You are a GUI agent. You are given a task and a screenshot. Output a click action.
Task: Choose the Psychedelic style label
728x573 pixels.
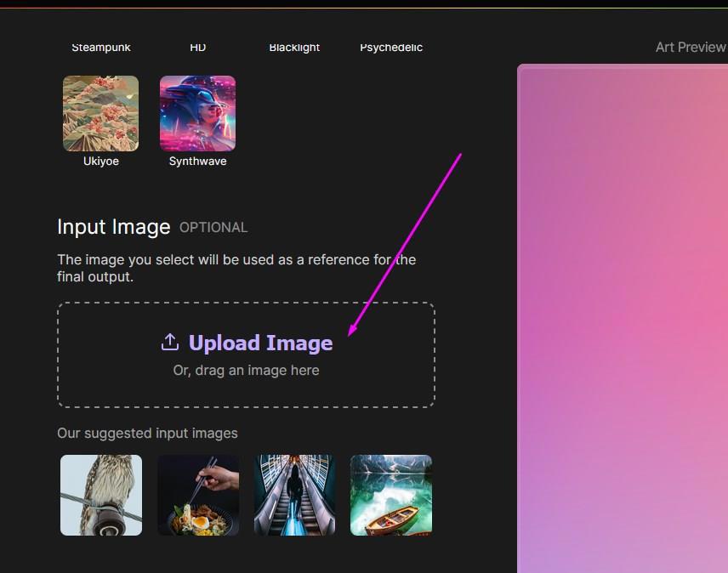(391, 48)
